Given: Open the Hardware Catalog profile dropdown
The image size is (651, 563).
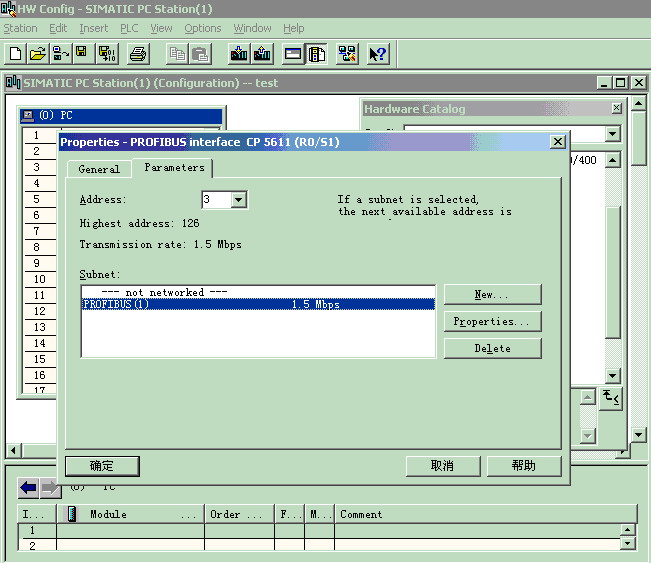Looking at the screenshot, I should tap(612, 133).
